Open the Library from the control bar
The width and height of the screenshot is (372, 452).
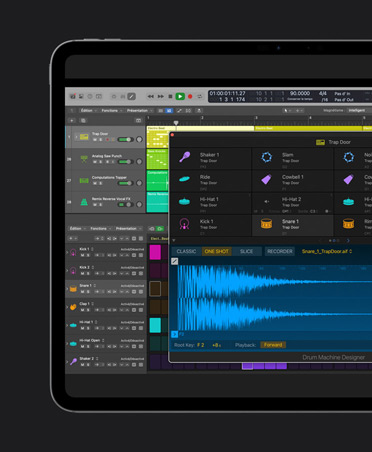pyautogui.click(x=73, y=96)
